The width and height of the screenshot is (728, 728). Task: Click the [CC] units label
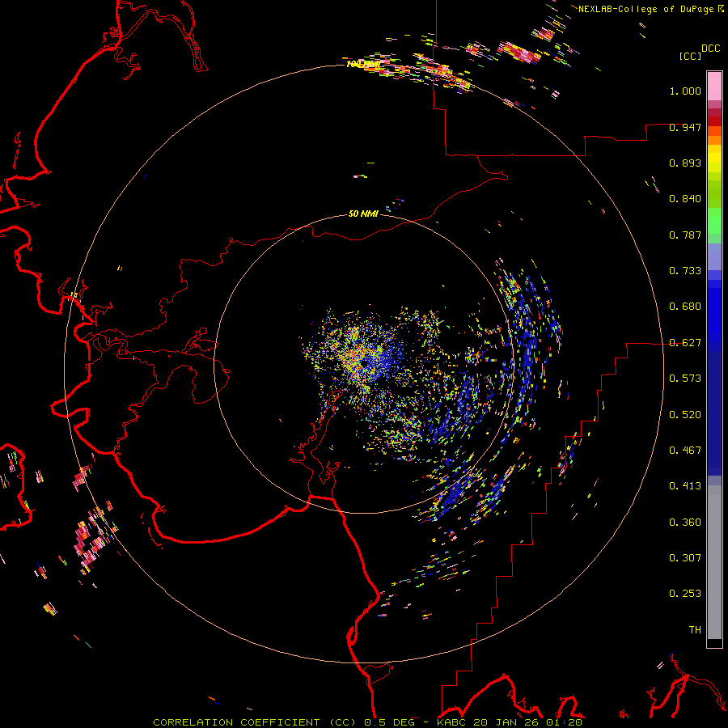pos(691,56)
